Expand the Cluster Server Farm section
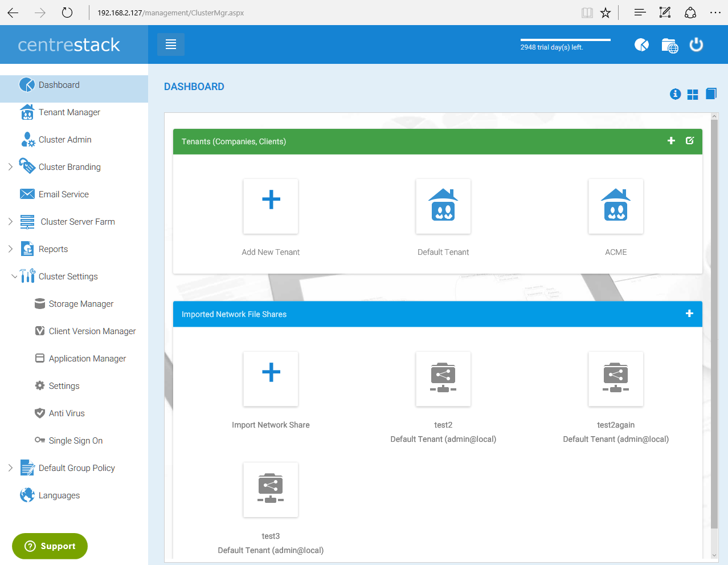The image size is (728, 565). [10, 222]
